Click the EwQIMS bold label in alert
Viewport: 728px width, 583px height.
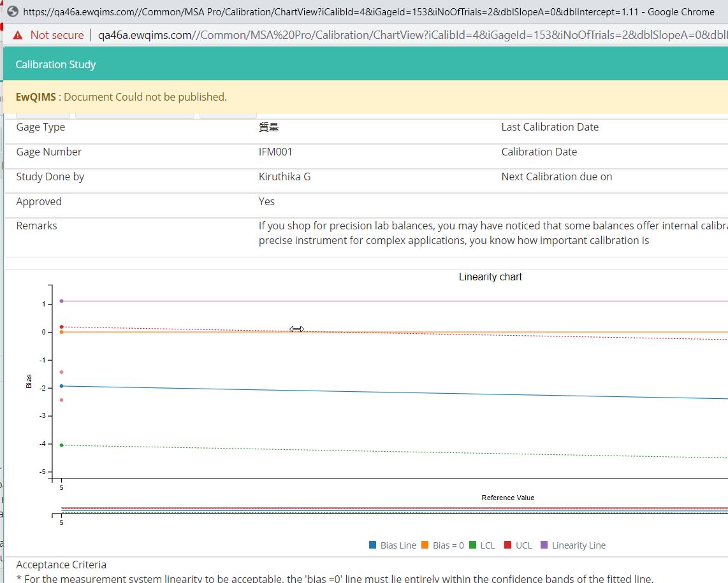coord(36,97)
